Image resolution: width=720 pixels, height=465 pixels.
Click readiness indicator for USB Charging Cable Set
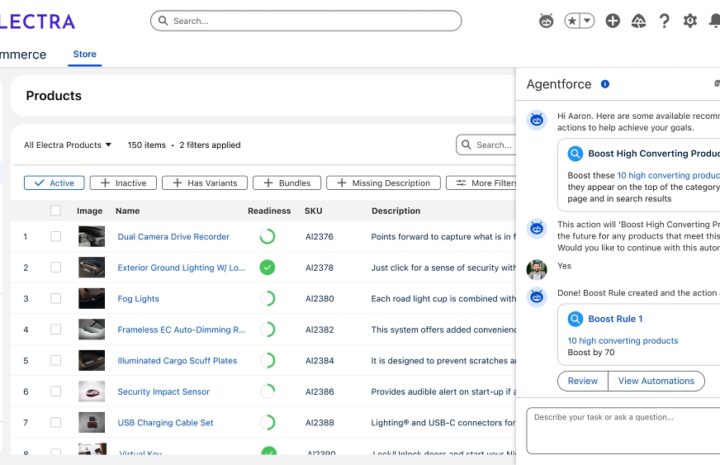coord(267,422)
